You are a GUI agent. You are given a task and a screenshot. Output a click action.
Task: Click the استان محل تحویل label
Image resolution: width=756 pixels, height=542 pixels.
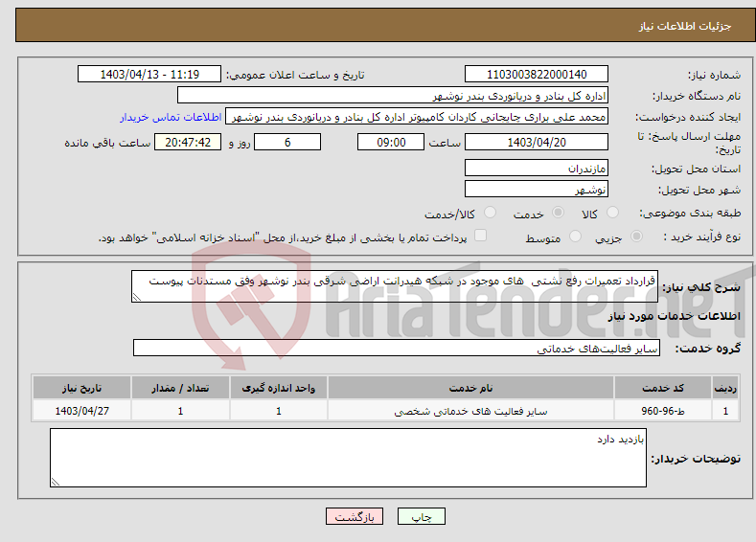point(697,169)
